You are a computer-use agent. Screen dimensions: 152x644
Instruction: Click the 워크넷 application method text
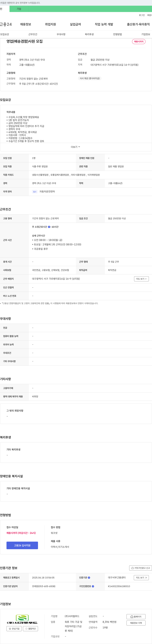pos(54,533)
